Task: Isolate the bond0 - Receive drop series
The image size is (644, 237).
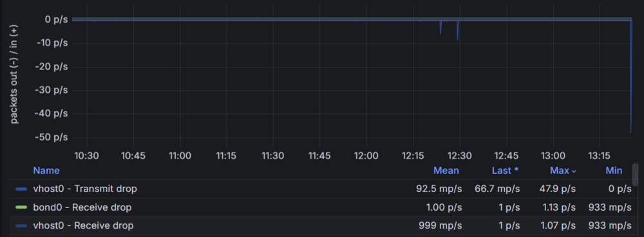Action: pos(82,207)
